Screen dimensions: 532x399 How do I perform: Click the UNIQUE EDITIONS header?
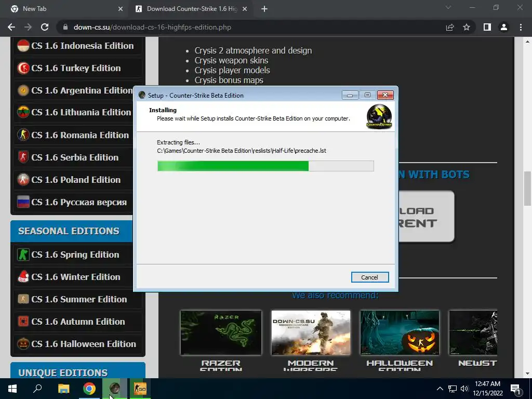[78, 371]
